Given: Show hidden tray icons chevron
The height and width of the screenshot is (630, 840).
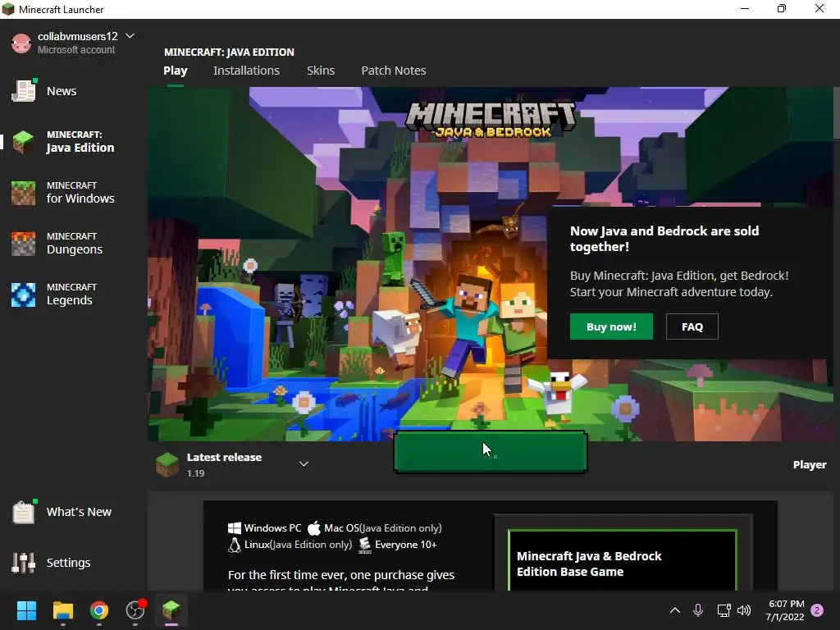Looking at the screenshot, I should coord(675,610).
